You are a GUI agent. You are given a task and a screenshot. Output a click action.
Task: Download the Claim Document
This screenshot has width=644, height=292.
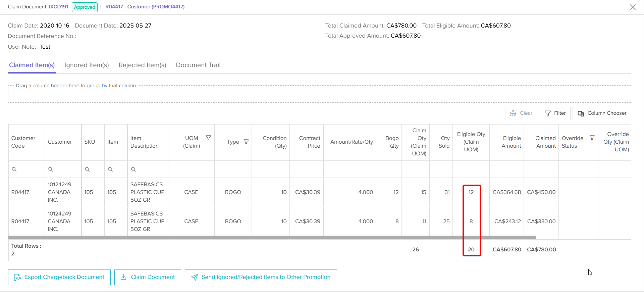(x=148, y=277)
